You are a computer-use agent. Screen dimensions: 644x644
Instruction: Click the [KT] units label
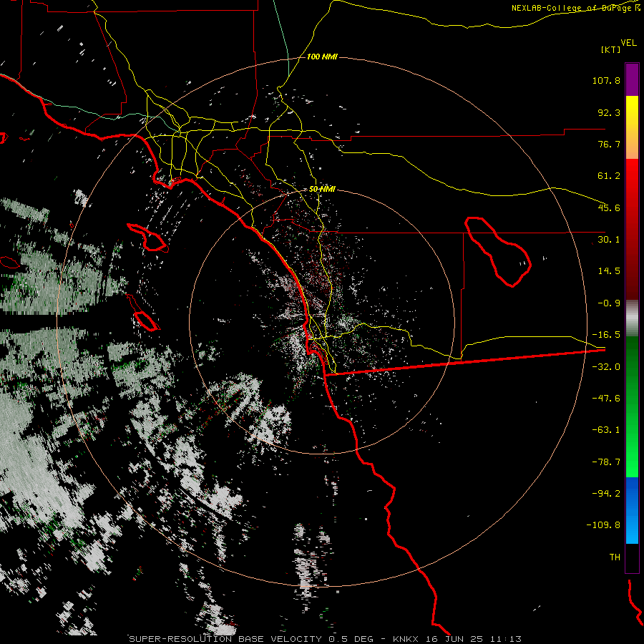coord(611,49)
